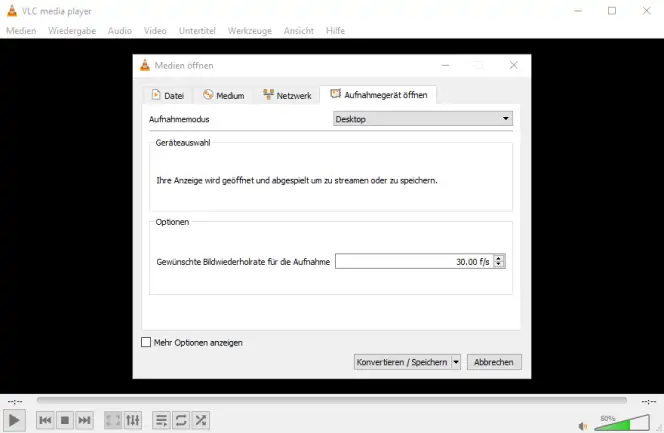Toggle fullscreen video mode icon
Image resolution: width=664 pixels, height=433 pixels.
113,420
